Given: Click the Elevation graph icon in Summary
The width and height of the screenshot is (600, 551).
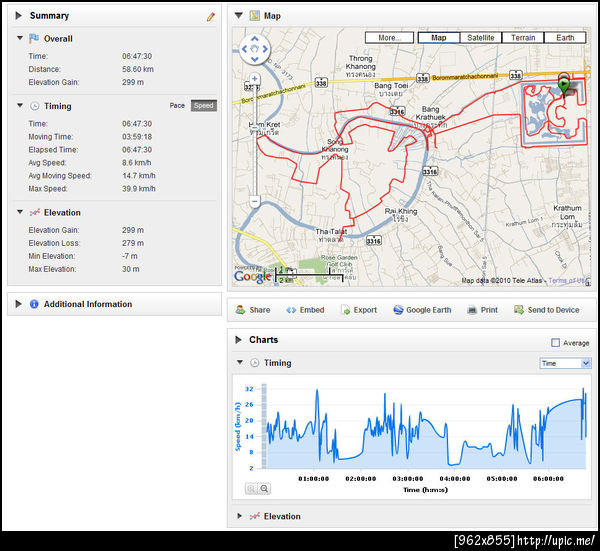Looking at the screenshot, I should tap(34, 212).
